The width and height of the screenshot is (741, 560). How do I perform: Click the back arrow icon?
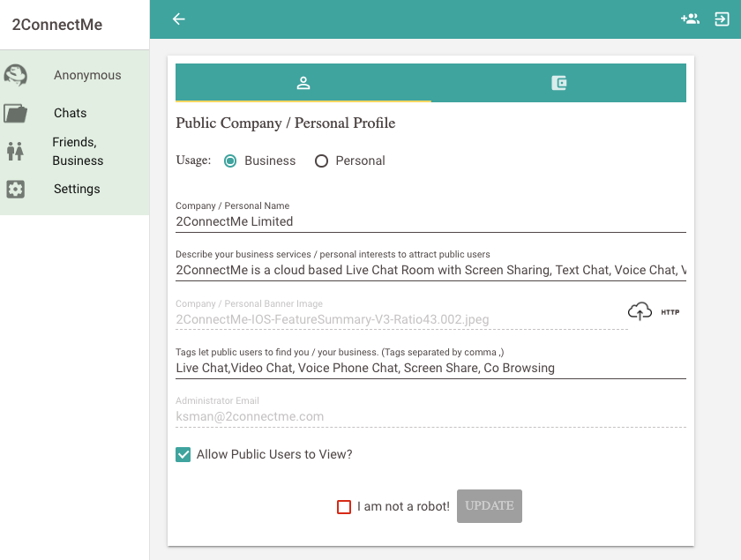point(178,19)
